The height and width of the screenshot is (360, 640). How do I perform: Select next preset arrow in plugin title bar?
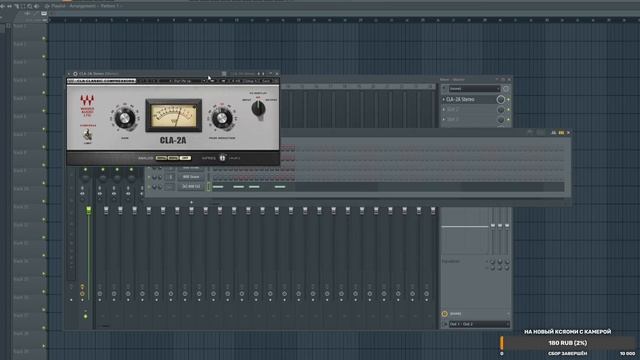263,74
